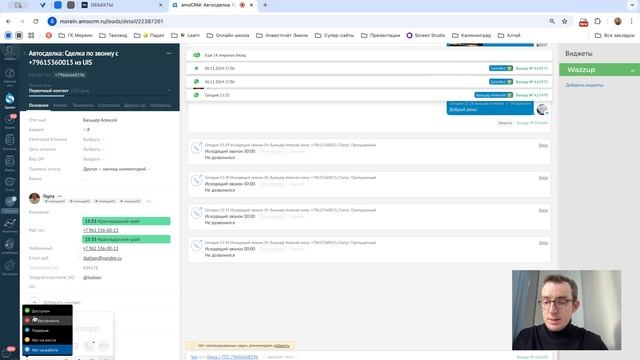The height and width of the screenshot is (360, 640).
Task: Reload the page in browser
Action: point(36,21)
